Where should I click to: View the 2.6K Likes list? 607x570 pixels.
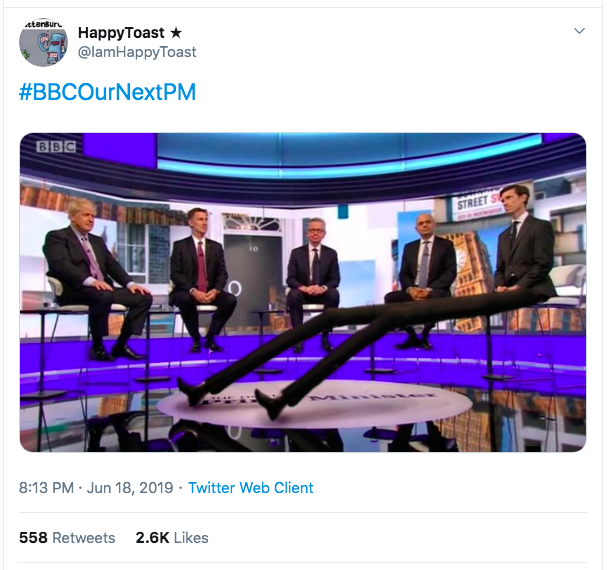coord(172,537)
